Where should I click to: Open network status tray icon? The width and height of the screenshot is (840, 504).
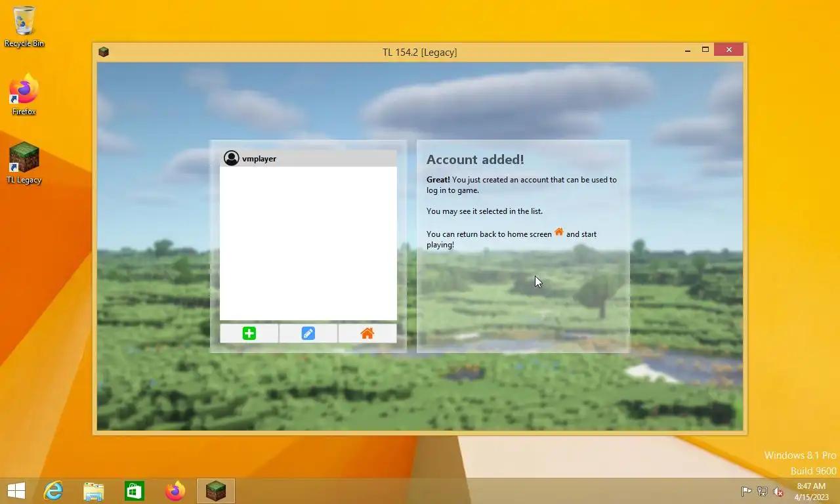click(x=763, y=491)
